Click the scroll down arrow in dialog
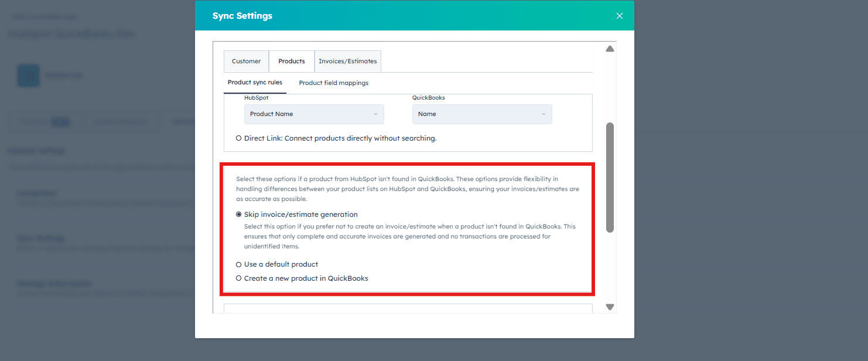The image size is (868, 361). click(x=610, y=307)
